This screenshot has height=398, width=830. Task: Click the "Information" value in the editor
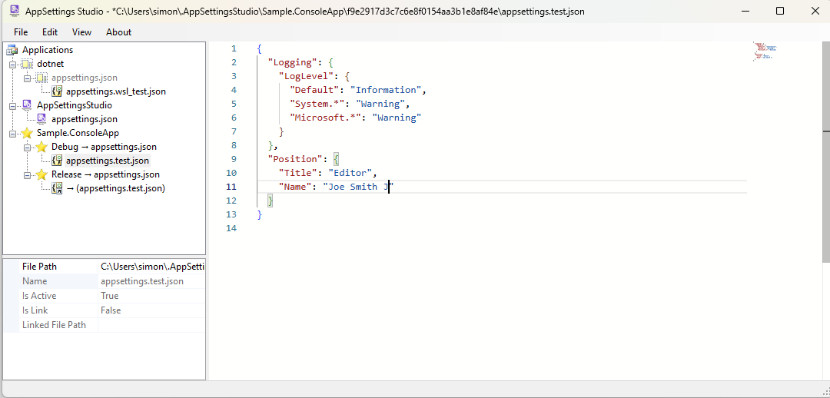tap(386, 90)
